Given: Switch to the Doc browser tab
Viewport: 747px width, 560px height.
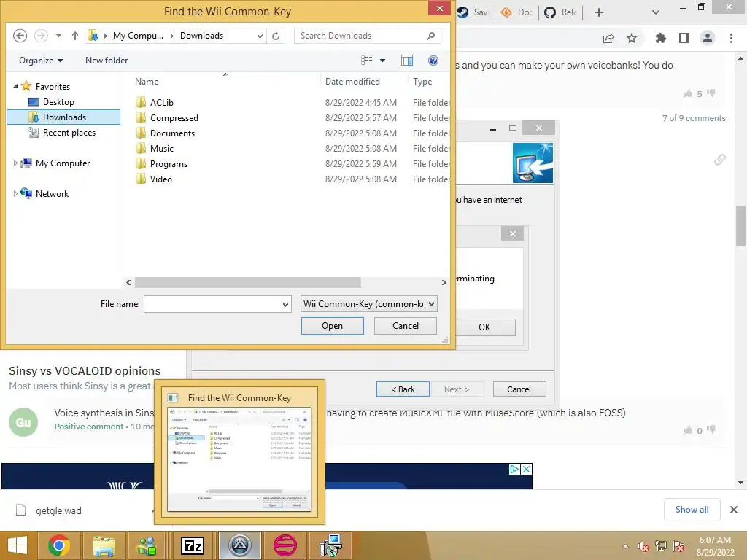Looking at the screenshot, I should click(x=517, y=12).
